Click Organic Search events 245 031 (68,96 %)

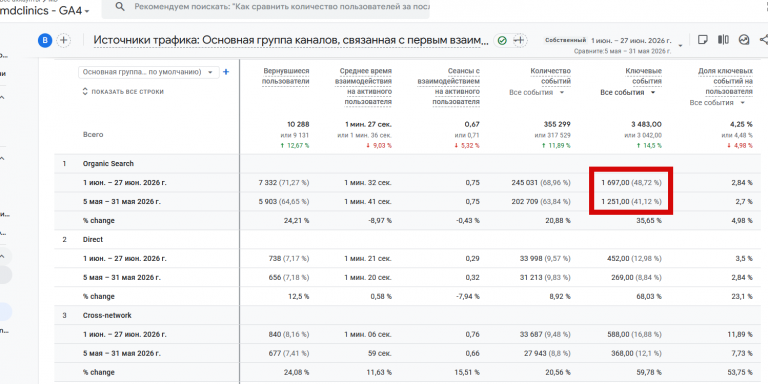coord(540,183)
